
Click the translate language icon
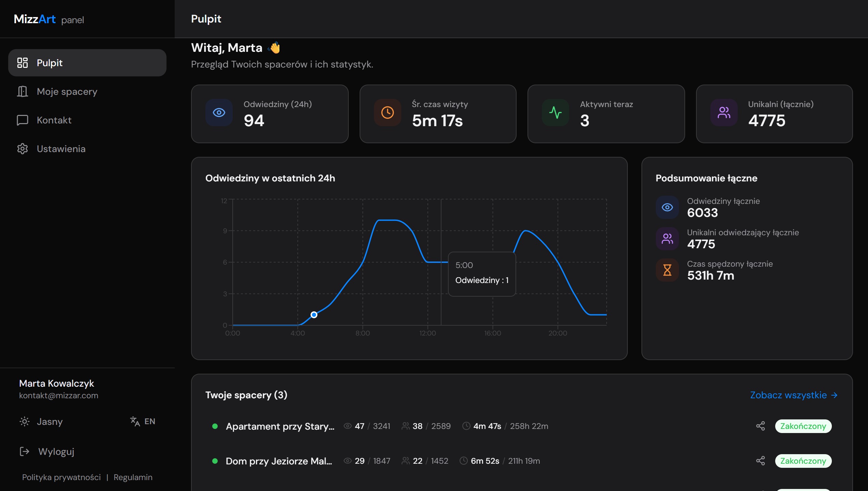pos(135,421)
